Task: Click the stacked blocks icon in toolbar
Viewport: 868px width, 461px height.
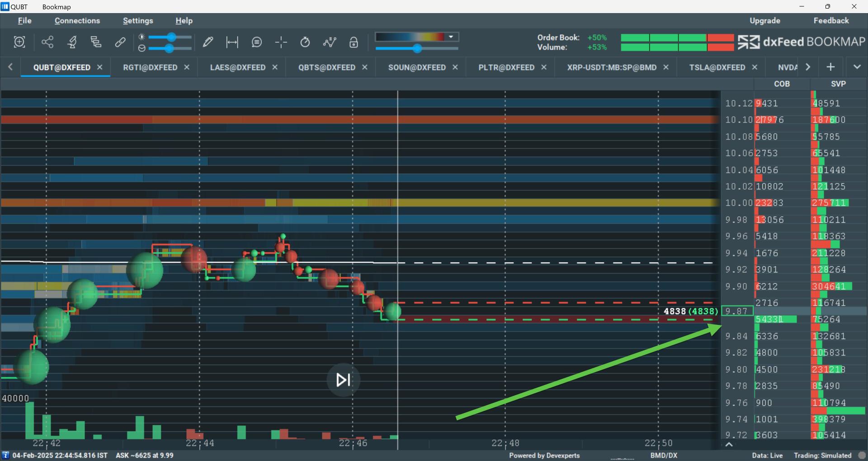Action: click(x=96, y=42)
